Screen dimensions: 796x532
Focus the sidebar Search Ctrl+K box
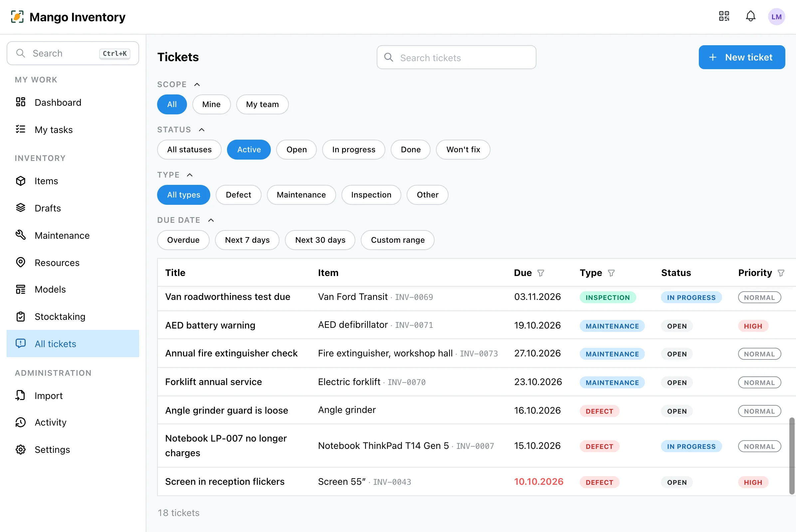click(x=73, y=53)
